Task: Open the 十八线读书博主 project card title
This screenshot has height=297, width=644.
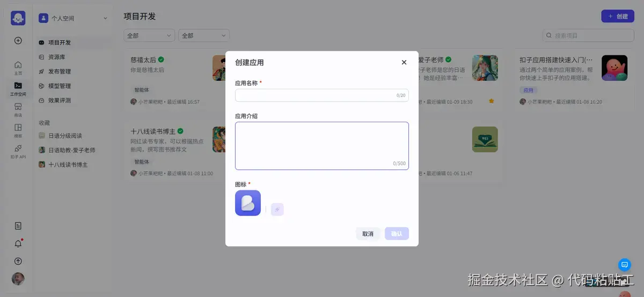Action: (153, 131)
